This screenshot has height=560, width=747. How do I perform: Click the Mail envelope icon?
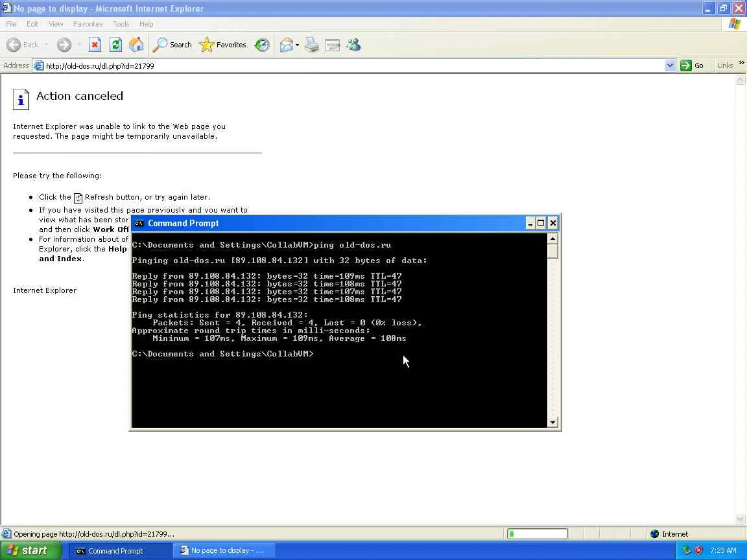pyautogui.click(x=287, y=45)
